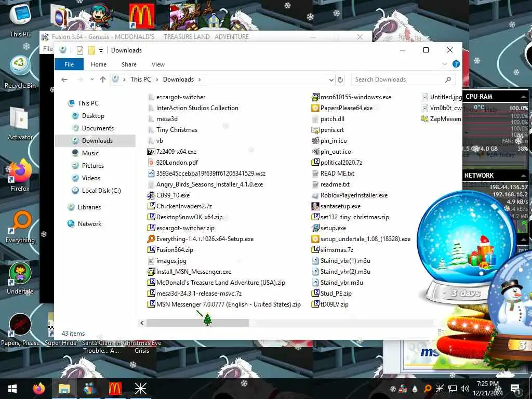Screen dimensions: 532x399
Task: Select CB99_10.exe file icon
Action: point(151,195)
